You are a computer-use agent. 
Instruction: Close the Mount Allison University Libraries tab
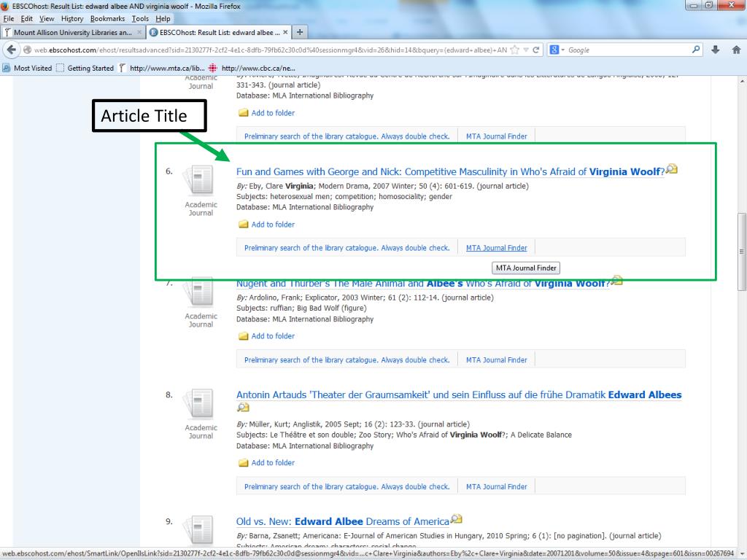click(139, 32)
